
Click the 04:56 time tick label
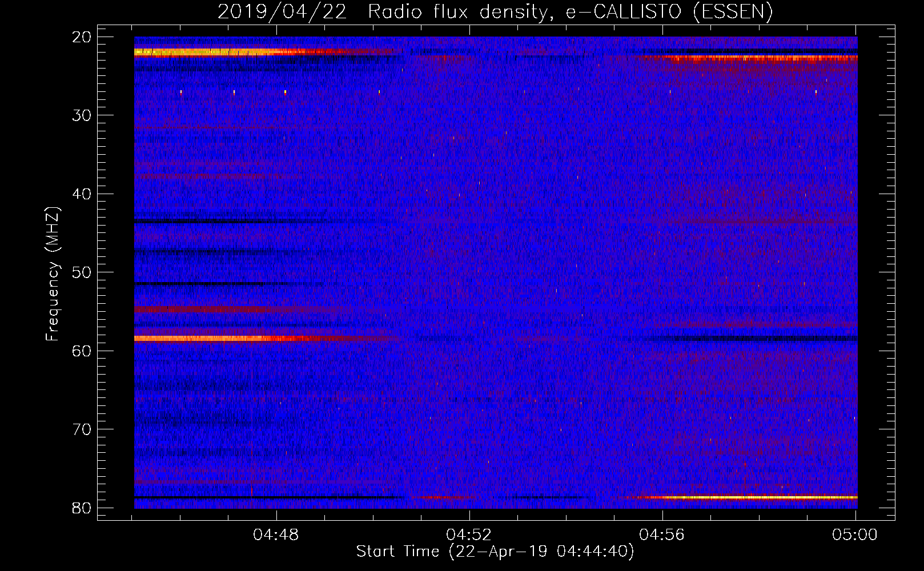(x=662, y=535)
